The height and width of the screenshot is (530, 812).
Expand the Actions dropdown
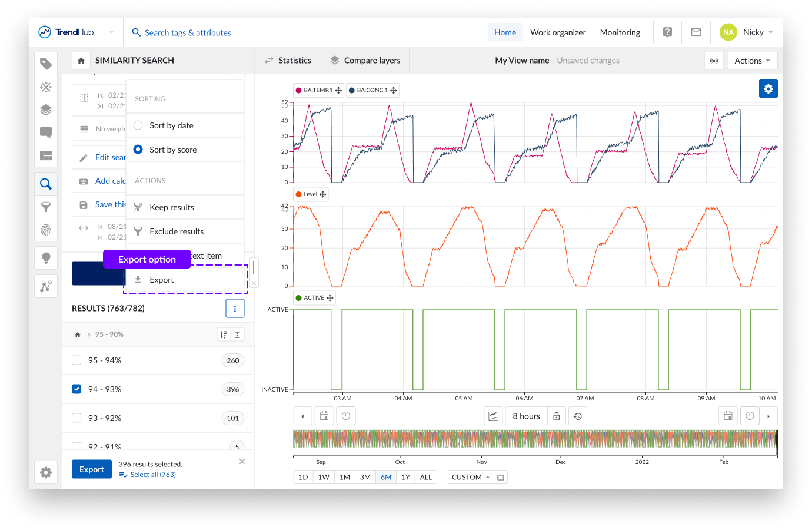pyautogui.click(x=752, y=61)
